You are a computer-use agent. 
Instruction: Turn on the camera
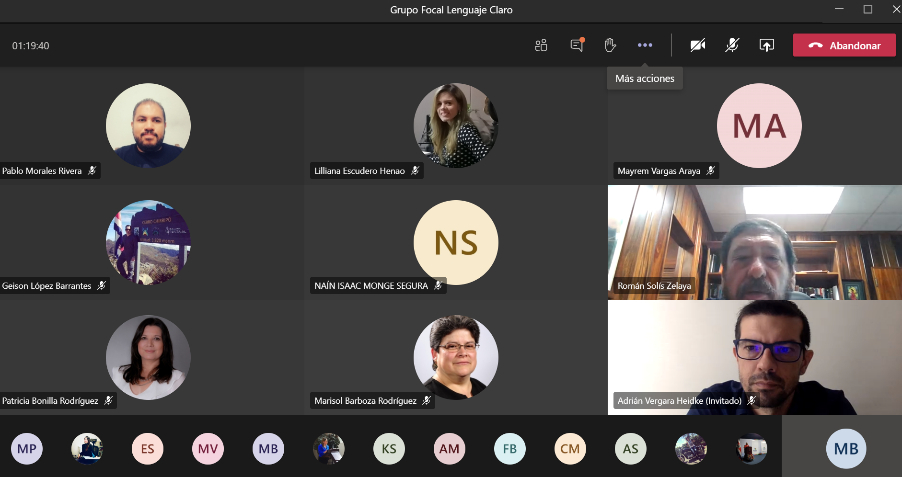pyautogui.click(x=698, y=45)
